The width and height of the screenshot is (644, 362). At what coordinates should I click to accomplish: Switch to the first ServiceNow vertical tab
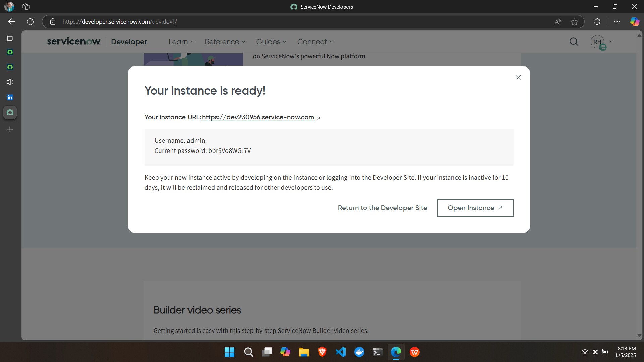pyautogui.click(x=10, y=52)
